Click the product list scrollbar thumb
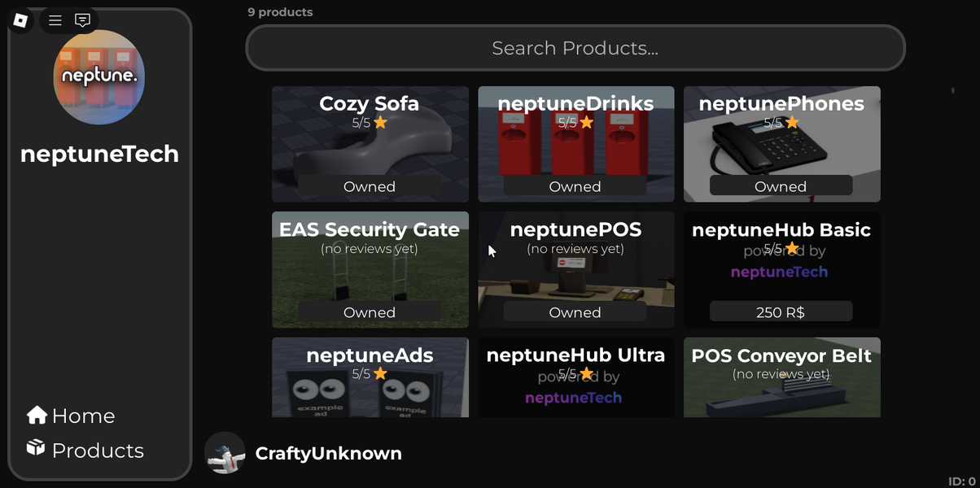Viewport: 980px width, 488px height. coord(952,90)
